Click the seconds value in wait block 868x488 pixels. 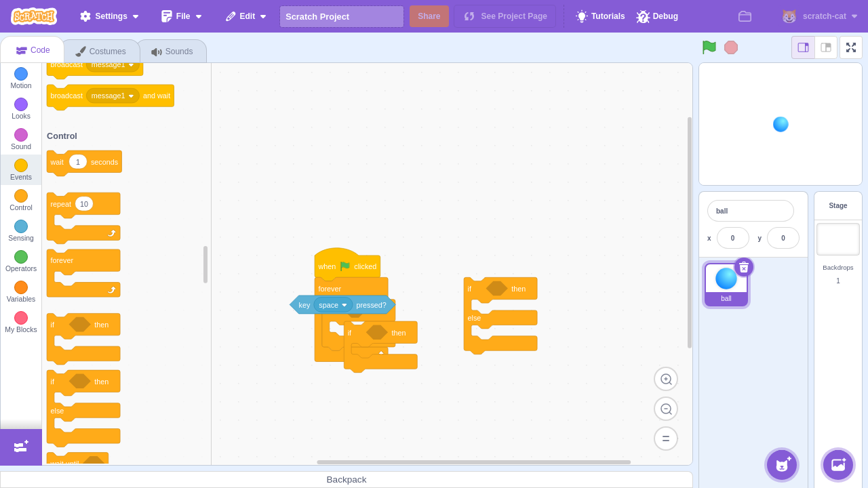click(78, 162)
